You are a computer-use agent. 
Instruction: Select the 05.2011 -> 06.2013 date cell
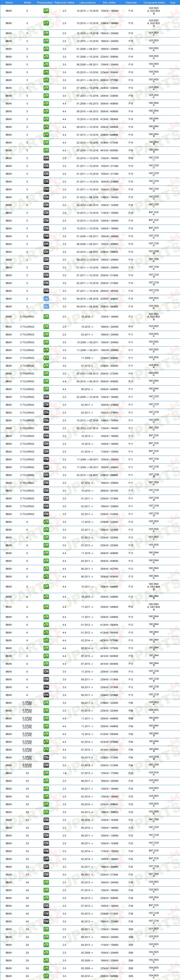(87, 80)
